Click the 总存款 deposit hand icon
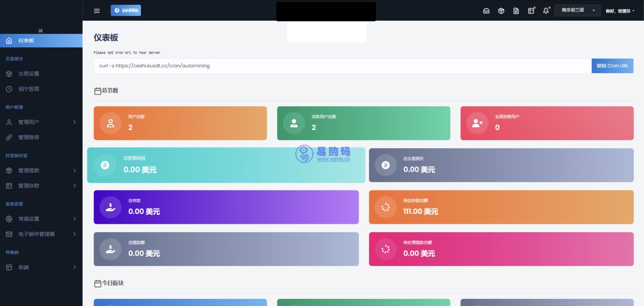The height and width of the screenshot is (306, 644). pyautogui.click(x=110, y=207)
